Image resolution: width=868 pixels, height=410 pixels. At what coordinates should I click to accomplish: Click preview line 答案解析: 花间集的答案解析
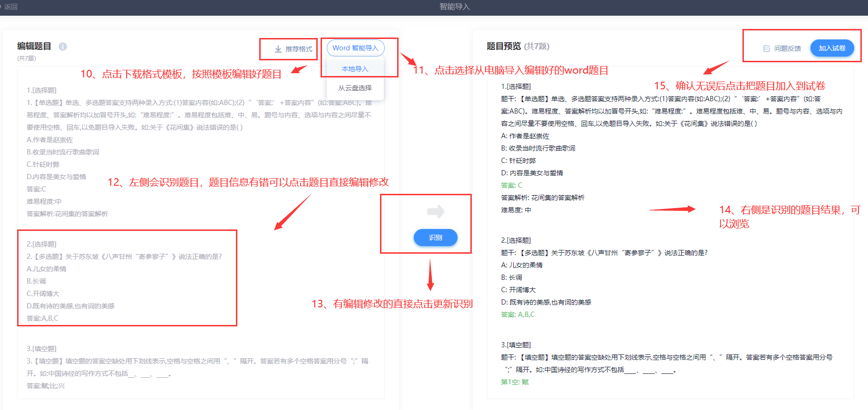tap(543, 198)
